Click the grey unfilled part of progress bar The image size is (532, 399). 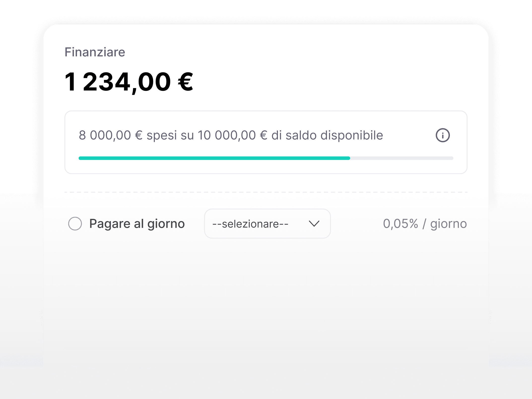click(x=402, y=158)
